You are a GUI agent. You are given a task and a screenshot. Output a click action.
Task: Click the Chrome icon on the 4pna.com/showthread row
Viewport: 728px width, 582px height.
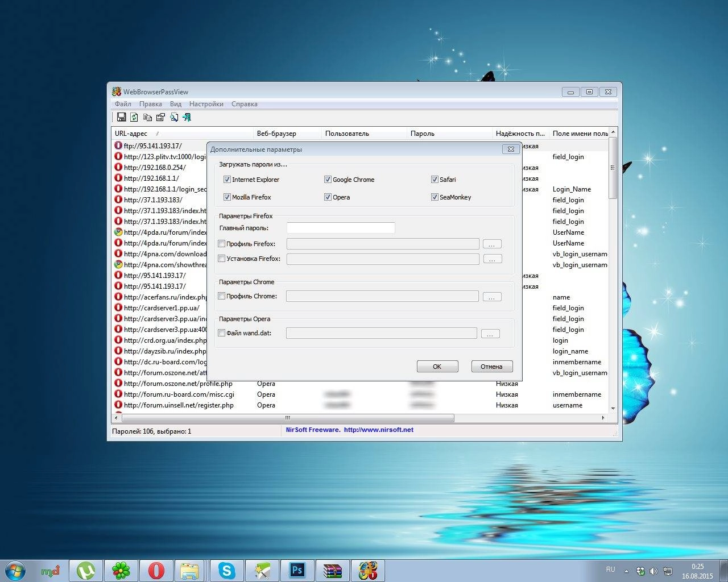118,264
